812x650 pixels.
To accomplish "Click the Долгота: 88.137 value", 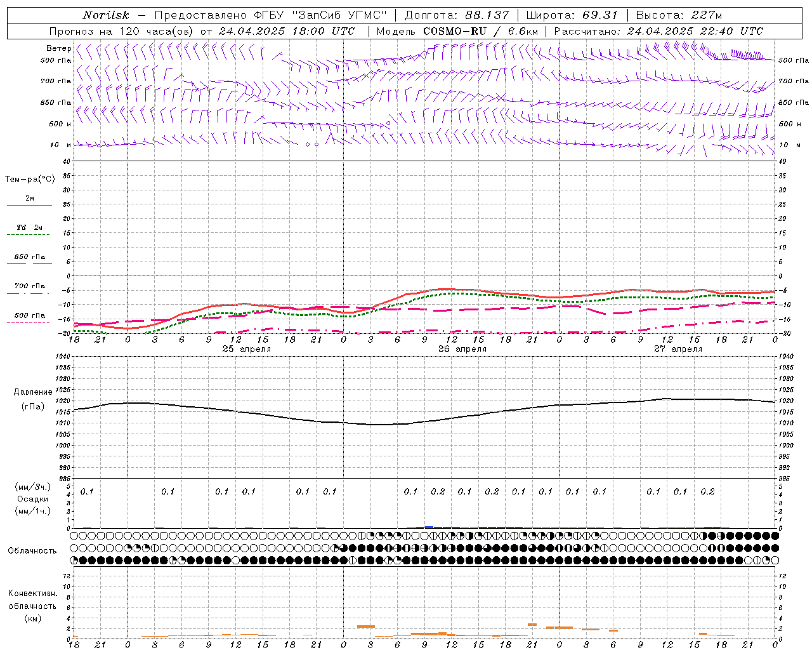I will pos(457,15).
